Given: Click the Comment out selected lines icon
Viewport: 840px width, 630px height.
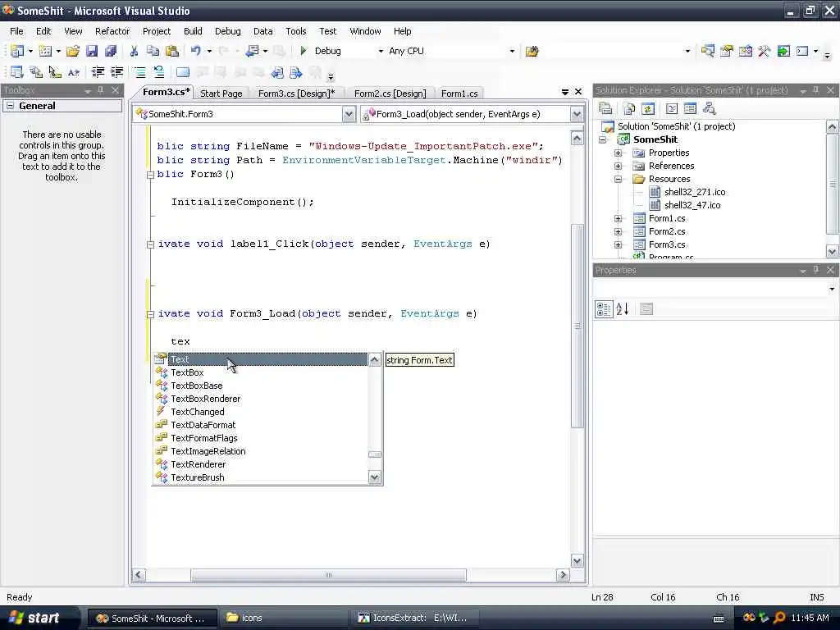Looking at the screenshot, I should [x=139, y=72].
